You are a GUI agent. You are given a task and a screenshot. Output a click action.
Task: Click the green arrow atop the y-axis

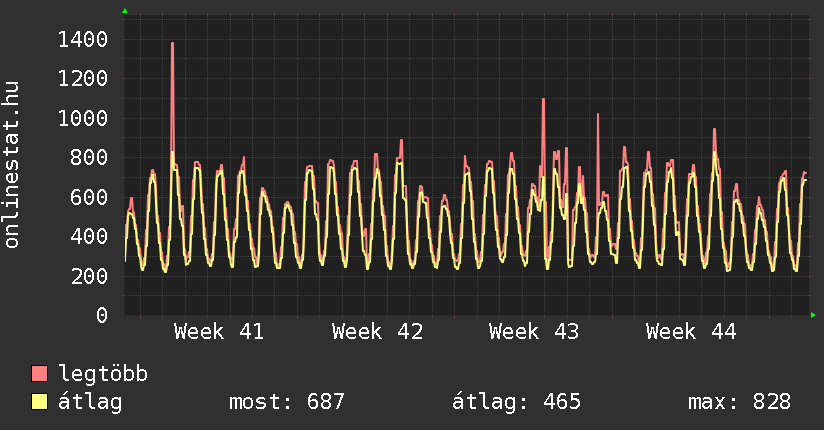125,11
